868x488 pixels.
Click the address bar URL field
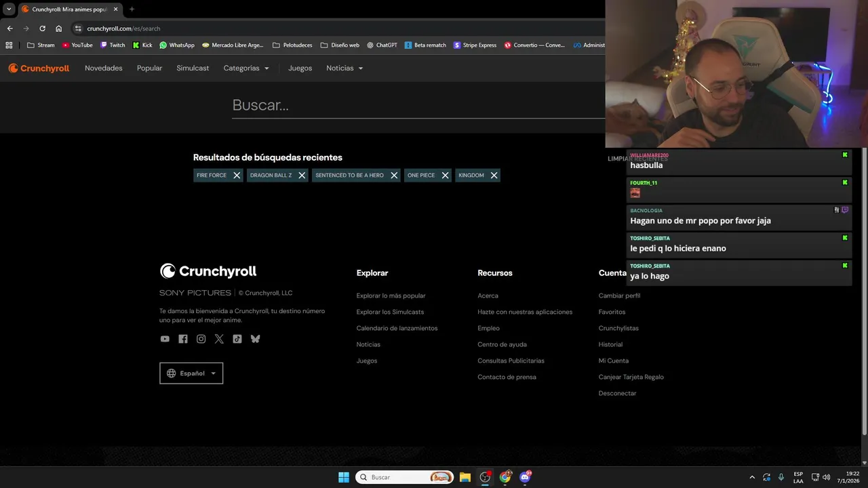pos(339,28)
